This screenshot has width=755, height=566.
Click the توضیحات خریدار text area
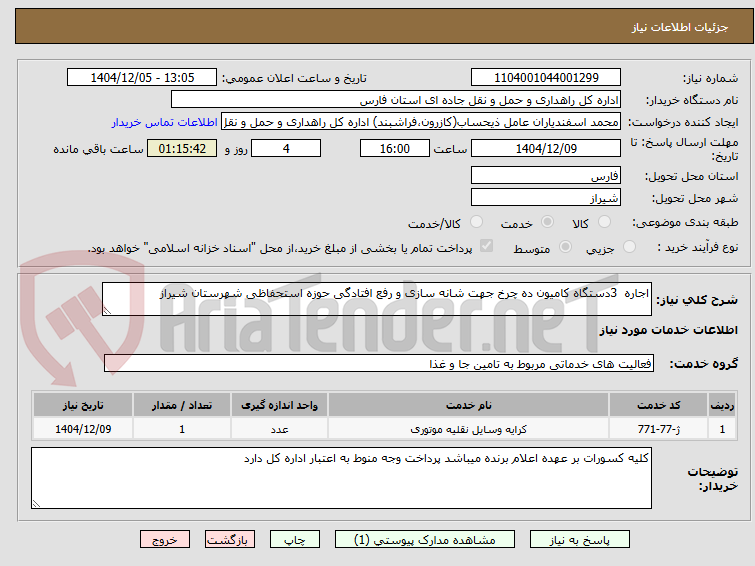(x=341, y=478)
